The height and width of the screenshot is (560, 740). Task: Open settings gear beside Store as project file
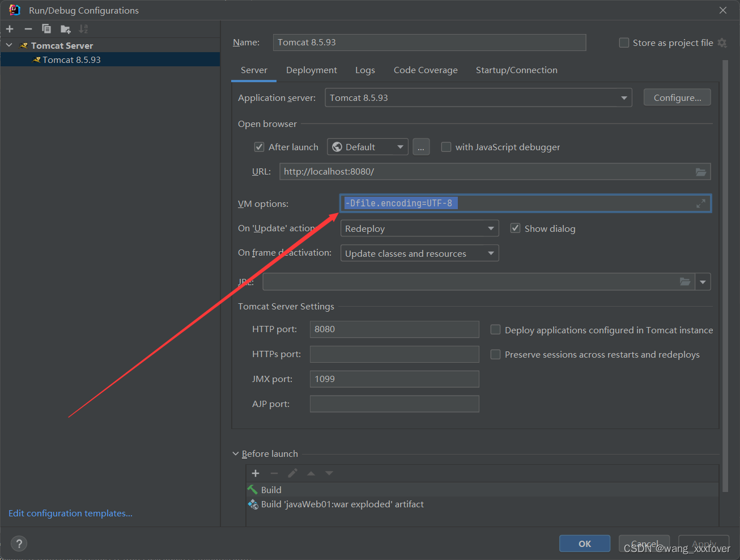722,43
